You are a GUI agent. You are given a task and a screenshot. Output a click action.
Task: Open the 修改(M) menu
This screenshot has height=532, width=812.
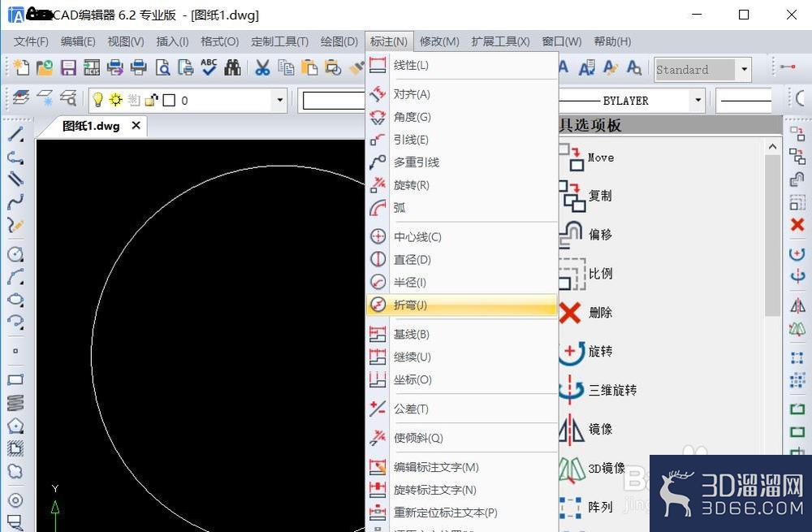[439, 41]
